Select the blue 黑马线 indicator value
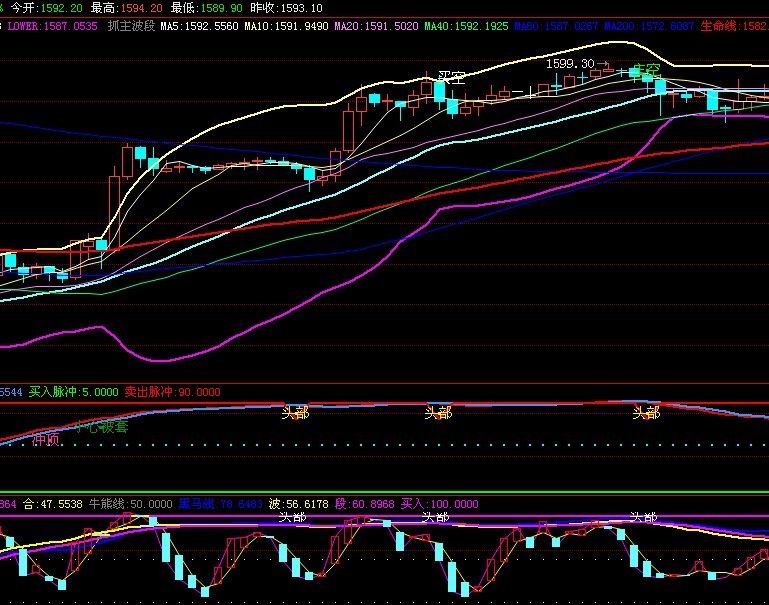The image size is (769, 605). click(220, 504)
